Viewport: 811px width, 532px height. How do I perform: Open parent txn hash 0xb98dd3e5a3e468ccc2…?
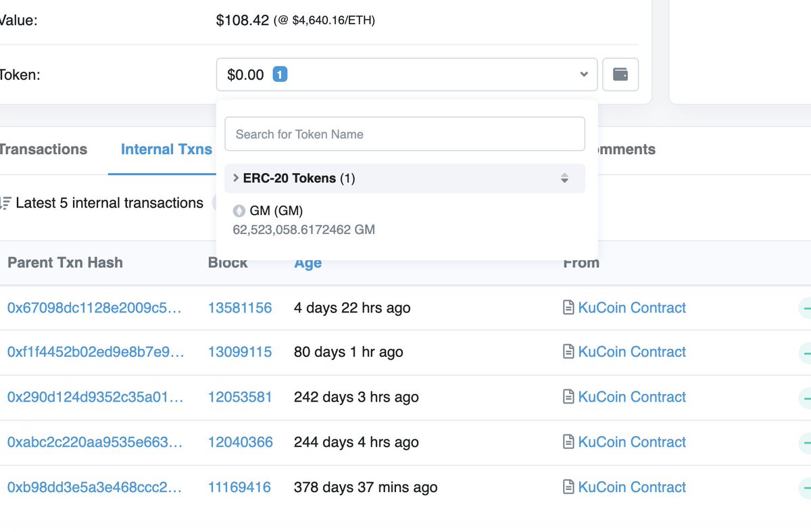pyautogui.click(x=94, y=487)
